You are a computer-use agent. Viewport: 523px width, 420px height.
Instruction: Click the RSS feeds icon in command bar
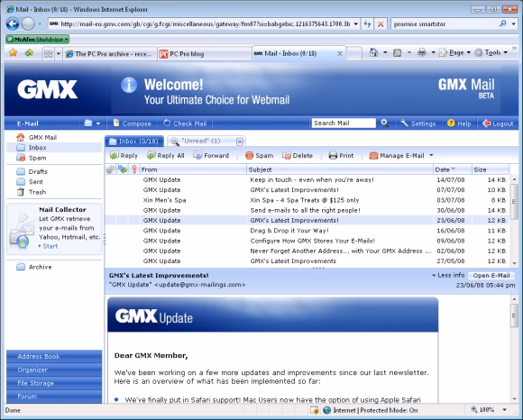(x=398, y=52)
